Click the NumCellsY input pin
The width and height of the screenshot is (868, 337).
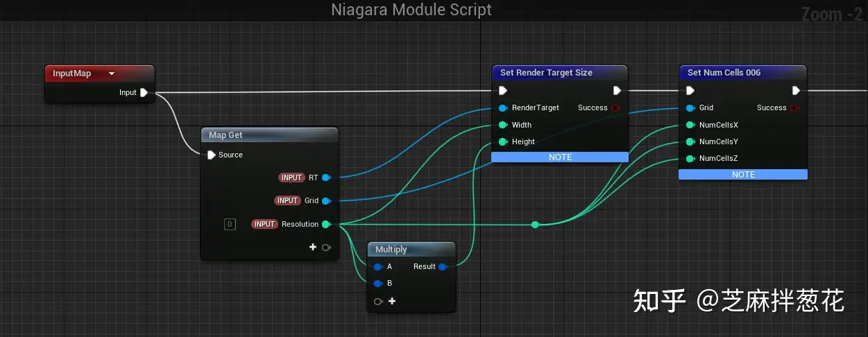[690, 141]
